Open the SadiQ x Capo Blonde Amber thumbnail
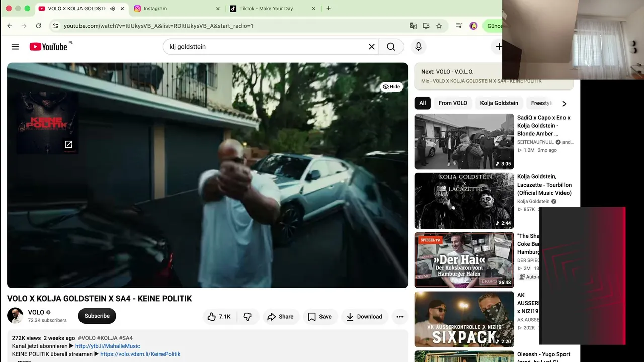This screenshot has height=362, width=644. pyautogui.click(x=464, y=141)
